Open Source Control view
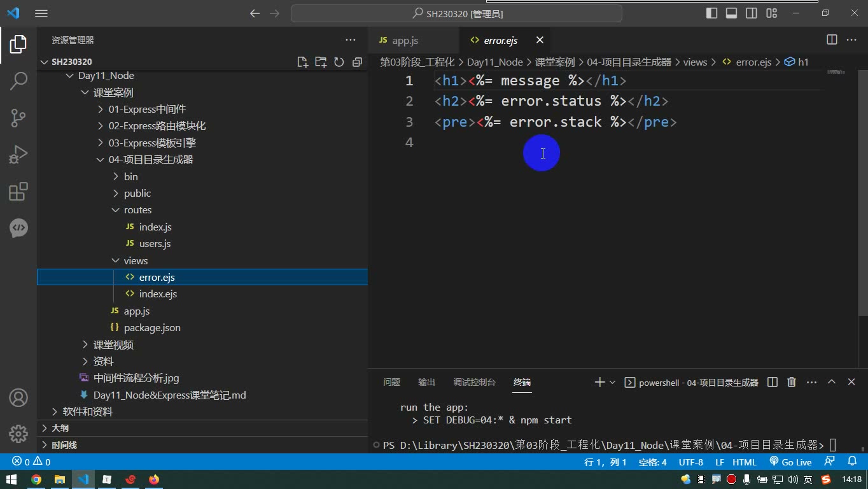The height and width of the screenshot is (489, 868). click(x=18, y=118)
